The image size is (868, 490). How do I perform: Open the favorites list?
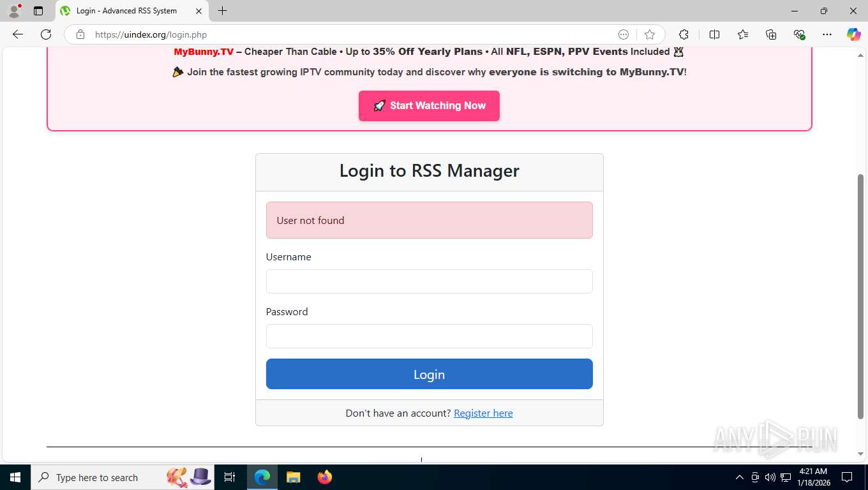coord(743,34)
